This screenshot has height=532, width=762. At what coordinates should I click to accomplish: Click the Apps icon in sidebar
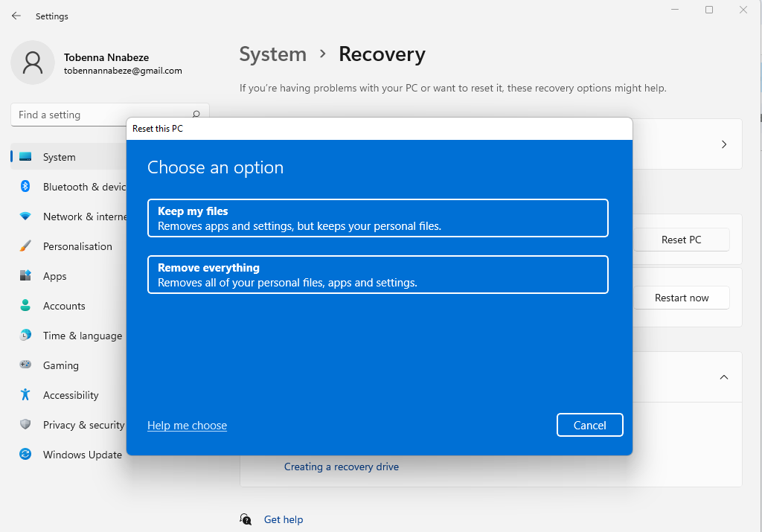point(25,276)
